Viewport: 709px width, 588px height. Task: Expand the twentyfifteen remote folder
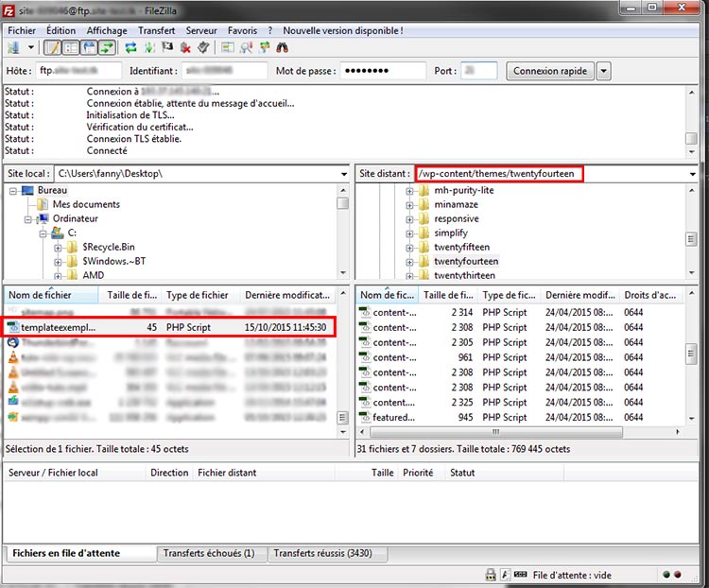click(409, 248)
